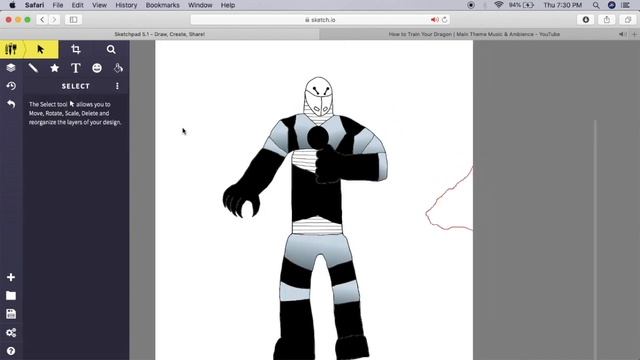Screen dimensions: 640x360
Task: Save the drawing with floppy icon
Action: point(11,314)
